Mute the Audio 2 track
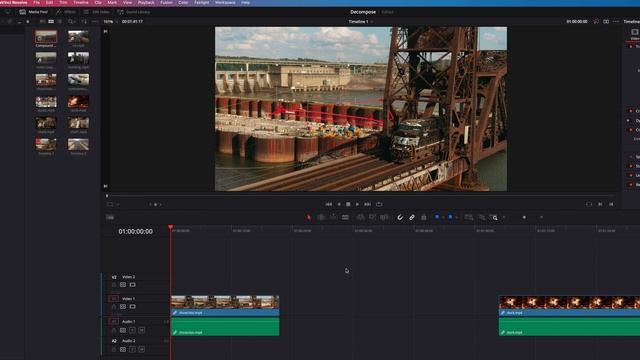This screenshot has height=360, width=640. [x=142, y=349]
